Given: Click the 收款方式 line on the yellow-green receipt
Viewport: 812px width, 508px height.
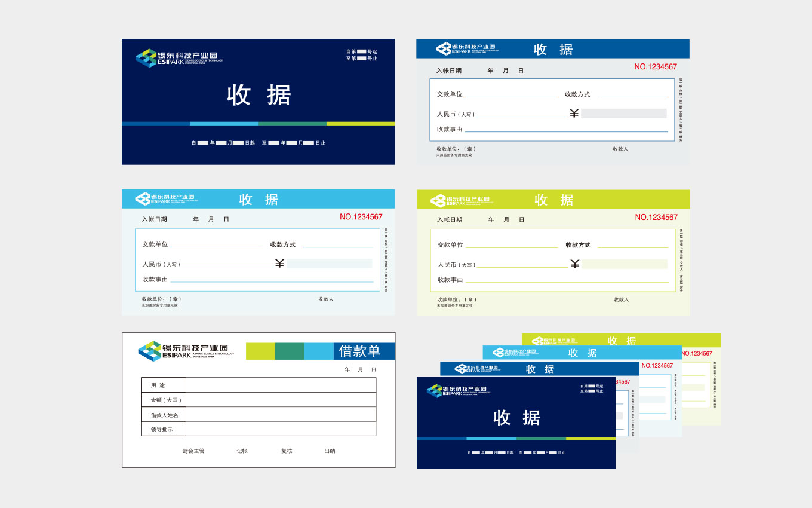Looking at the screenshot, I should 632,246.
